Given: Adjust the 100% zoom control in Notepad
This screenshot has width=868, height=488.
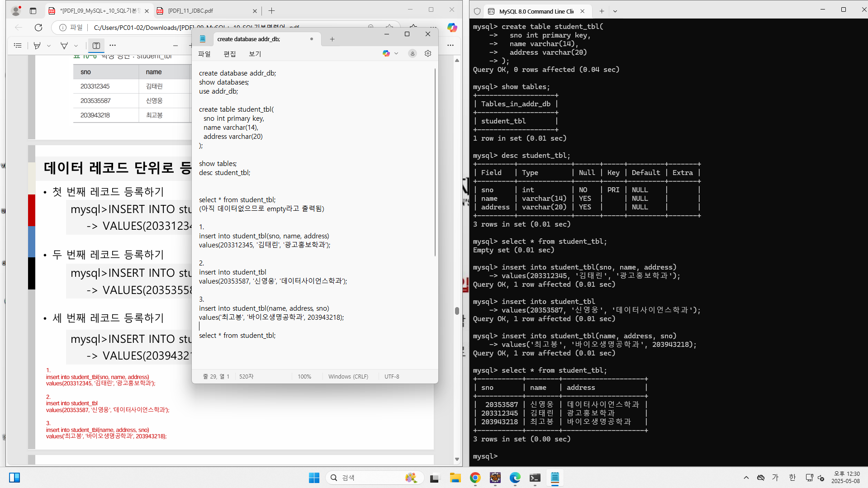Looking at the screenshot, I should [305, 376].
